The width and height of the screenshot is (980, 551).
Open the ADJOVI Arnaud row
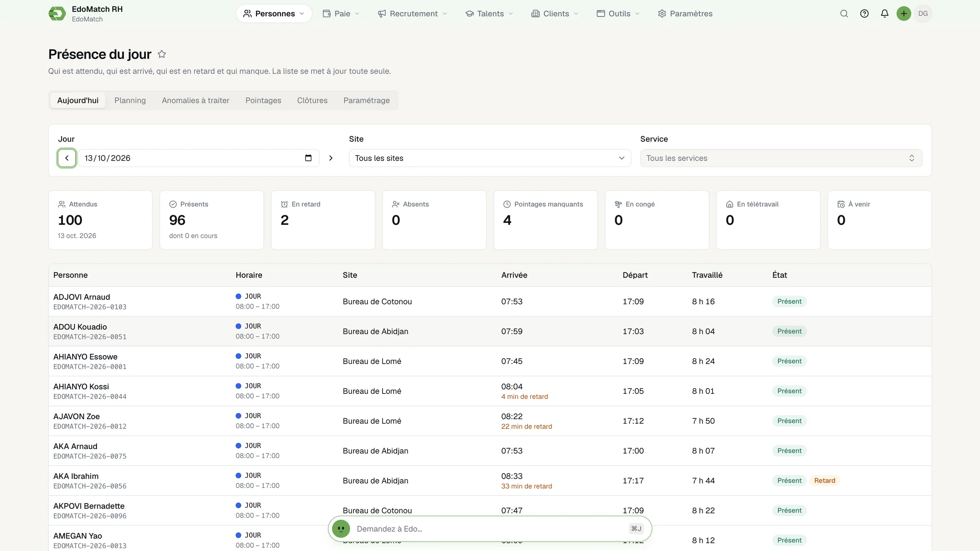[490, 301]
